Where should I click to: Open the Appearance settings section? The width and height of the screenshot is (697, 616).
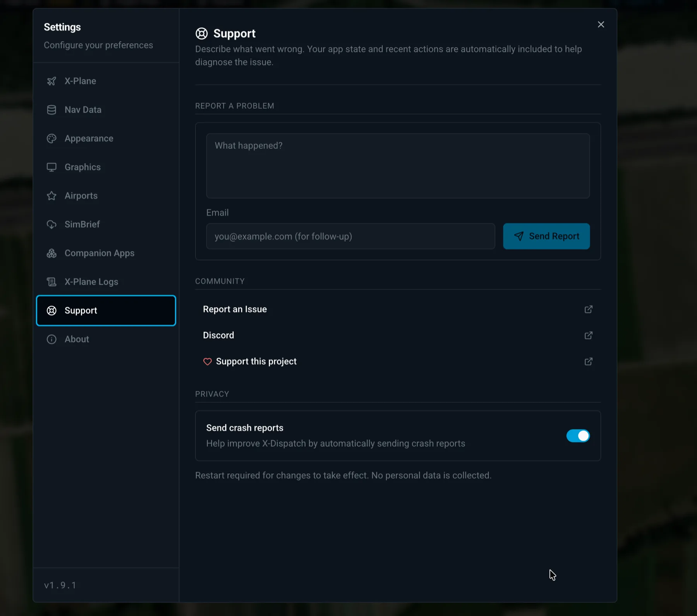point(106,139)
